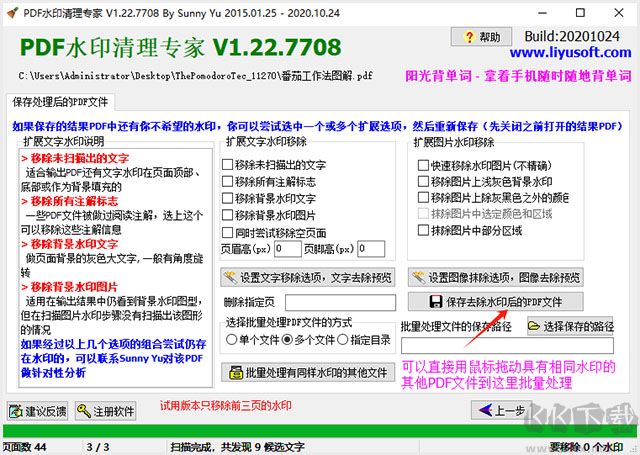Check the 移除背景水印图片 option
The height and width of the screenshot is (455, 640).
[269, 215]
